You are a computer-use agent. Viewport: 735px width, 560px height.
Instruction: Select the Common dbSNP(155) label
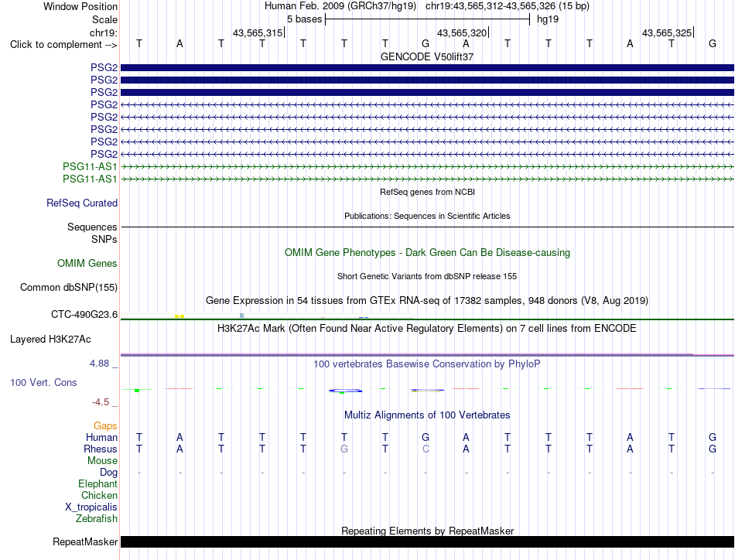[69, 287]
